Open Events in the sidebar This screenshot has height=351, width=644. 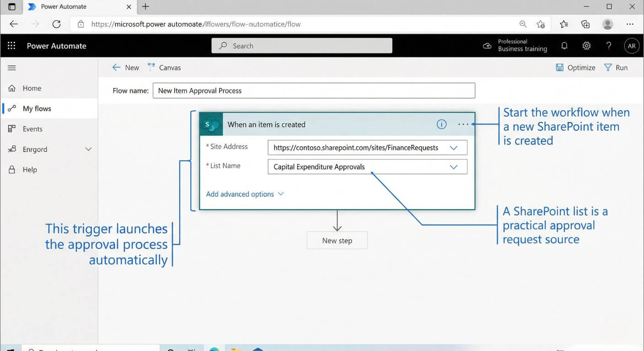tap(32, 129)
